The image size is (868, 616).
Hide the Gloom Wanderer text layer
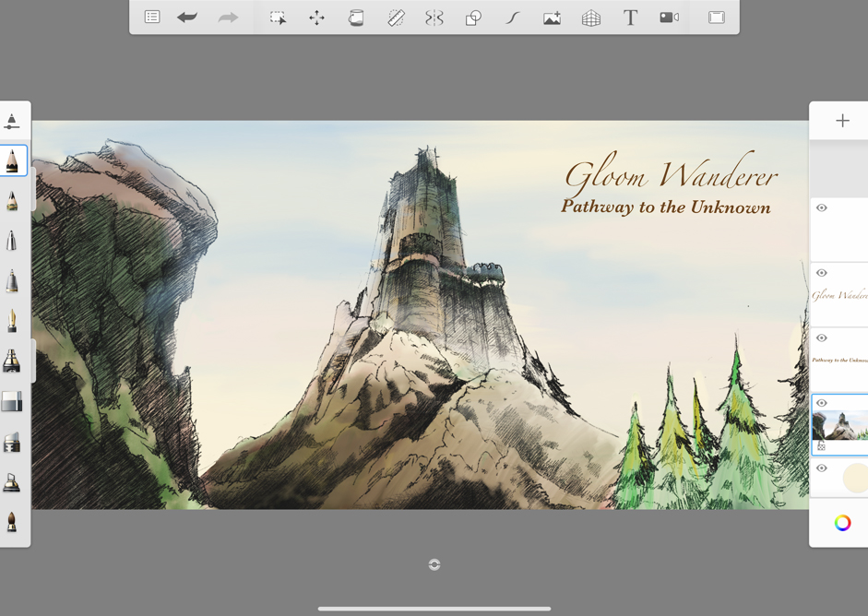pos(822,273)
